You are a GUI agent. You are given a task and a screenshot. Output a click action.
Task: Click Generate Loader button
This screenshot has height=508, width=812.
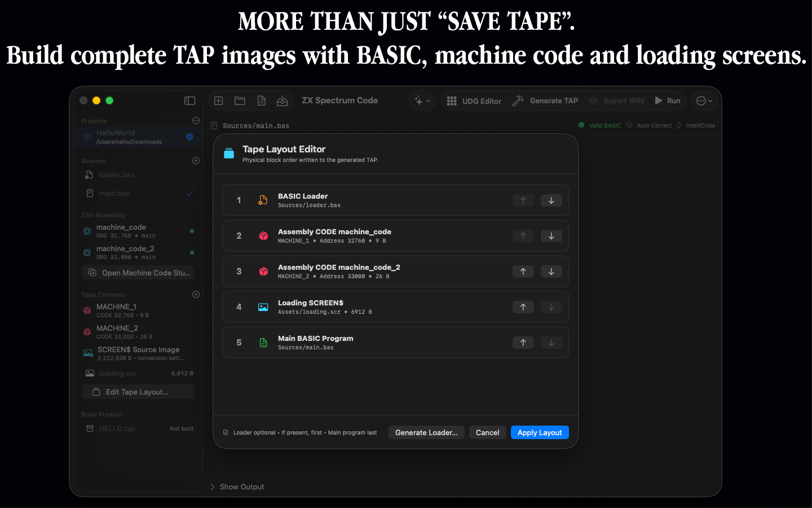pos(426,432)
